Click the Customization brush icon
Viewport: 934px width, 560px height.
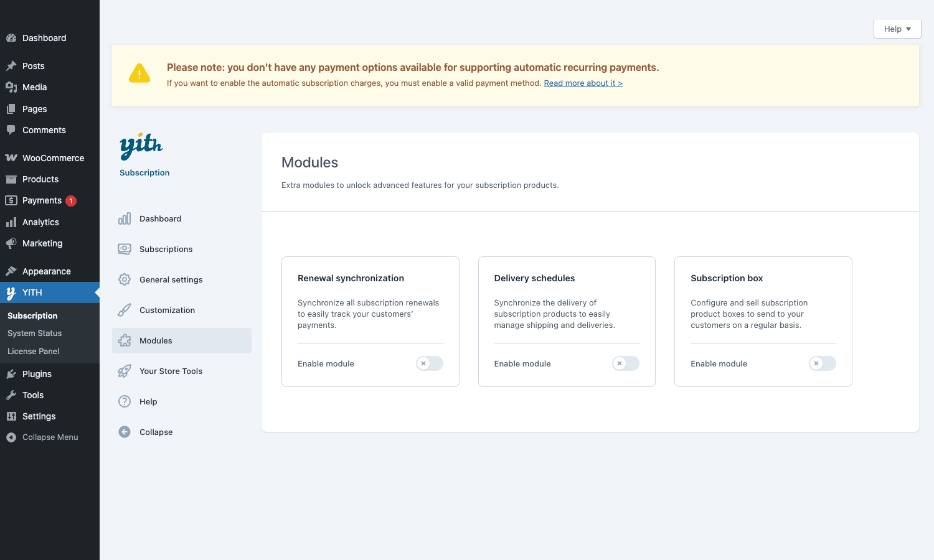click(125, 310)
